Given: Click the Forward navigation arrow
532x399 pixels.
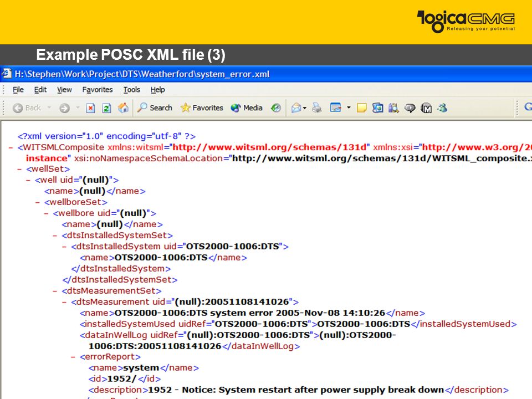Looking at the screenshot, I should coord(64,108).
